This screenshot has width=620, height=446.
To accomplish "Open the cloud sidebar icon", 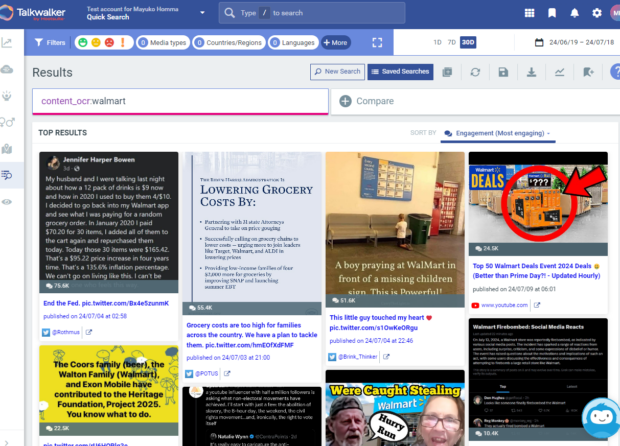I will tap(7, 70).
